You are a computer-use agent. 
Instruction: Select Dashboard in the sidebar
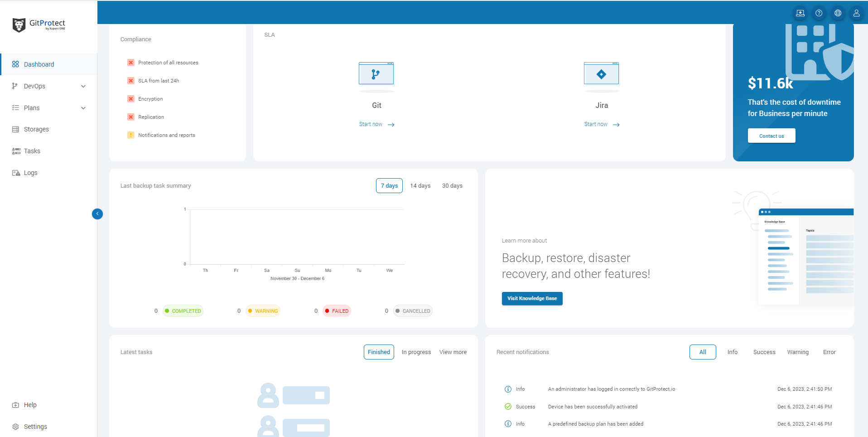[39, 64]
